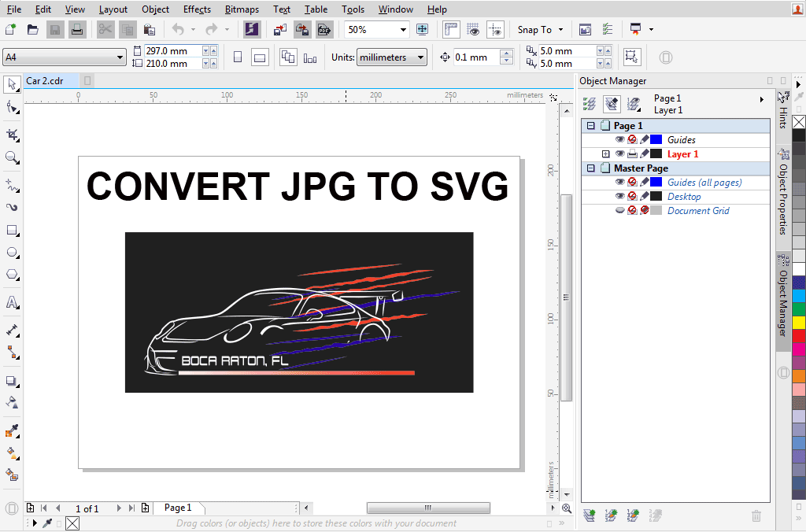Screen dimensions: 806x532
Task: Select the Pick tool in the toolbox
Action: click(12, 84)
